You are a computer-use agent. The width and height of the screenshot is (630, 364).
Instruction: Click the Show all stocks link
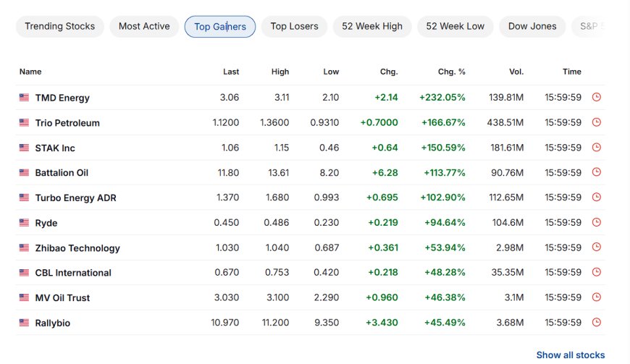pyautogui.click(x=571, y=355)
